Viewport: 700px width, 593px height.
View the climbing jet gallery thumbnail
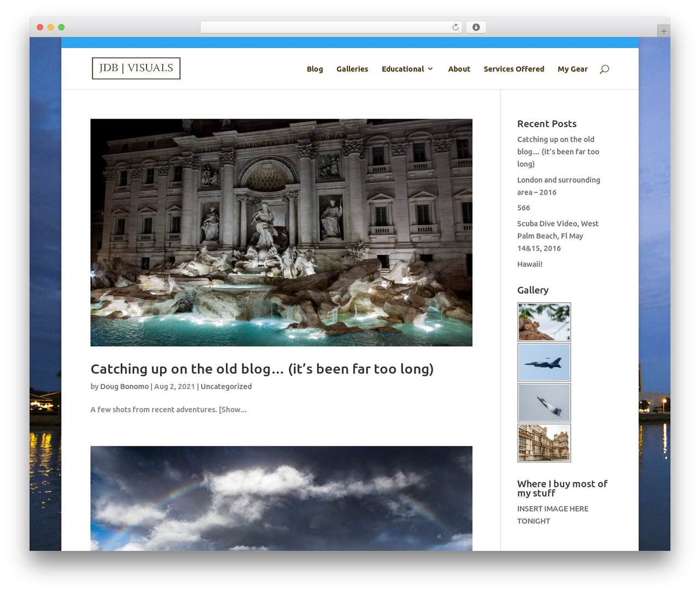click(x=544, y=403)
